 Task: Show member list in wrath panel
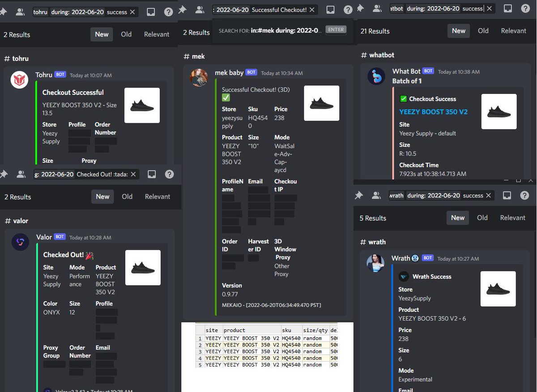pos(376,195)
